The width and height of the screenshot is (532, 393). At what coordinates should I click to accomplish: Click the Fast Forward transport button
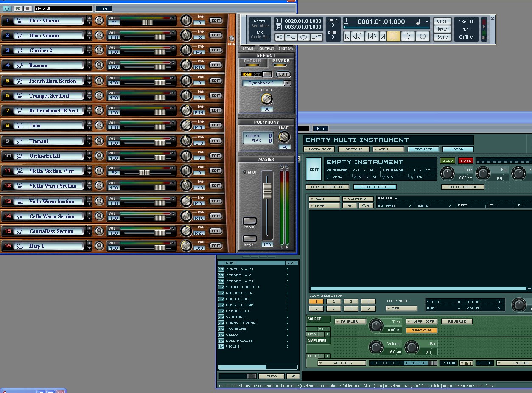coord(372,36)
